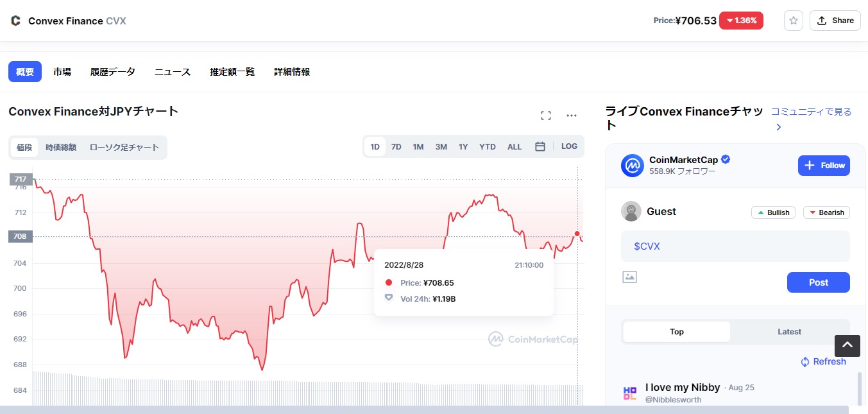
Task: Click the scroll-to-top chevron button
Action: 847,345
